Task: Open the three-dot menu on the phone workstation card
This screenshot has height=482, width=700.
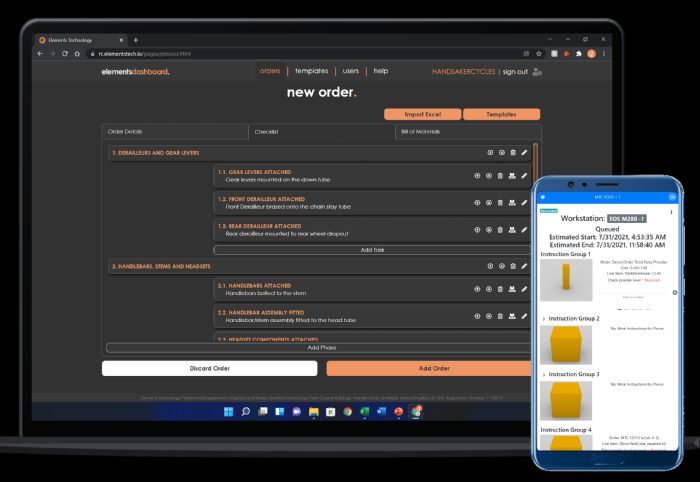Action: click(671, 212)
